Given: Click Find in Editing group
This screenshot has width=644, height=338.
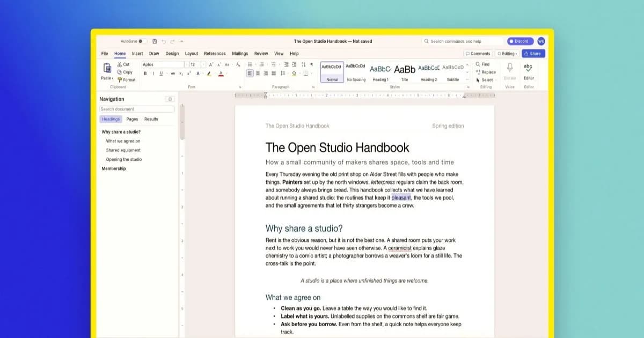Looking at the screenshot, I should (482, 64).
